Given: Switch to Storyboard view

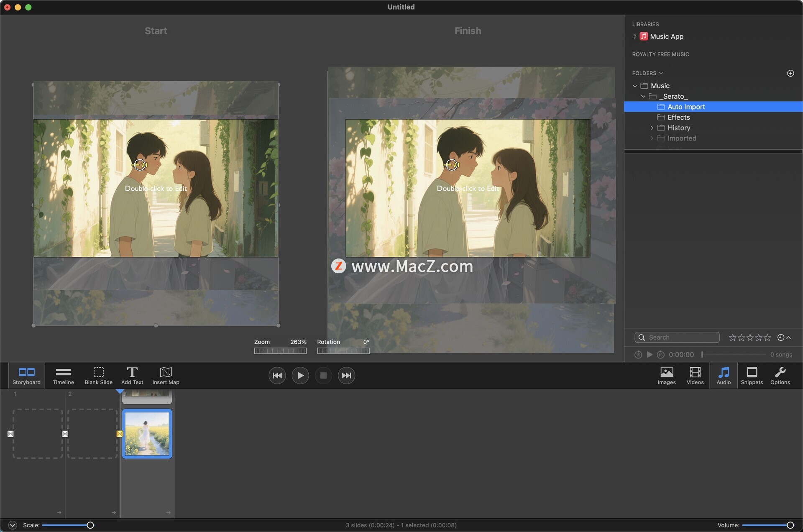Looking at the screenshot, I should [27, 376].
